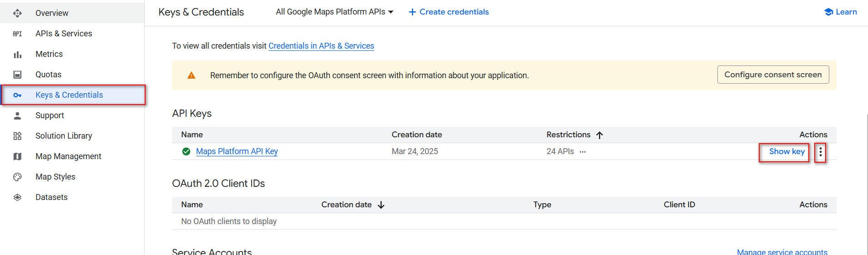The height and width of the screenshot is (255, 868).
Task: Open the All Google Maps Platform APIs dropdown
Action: point(335,12)
